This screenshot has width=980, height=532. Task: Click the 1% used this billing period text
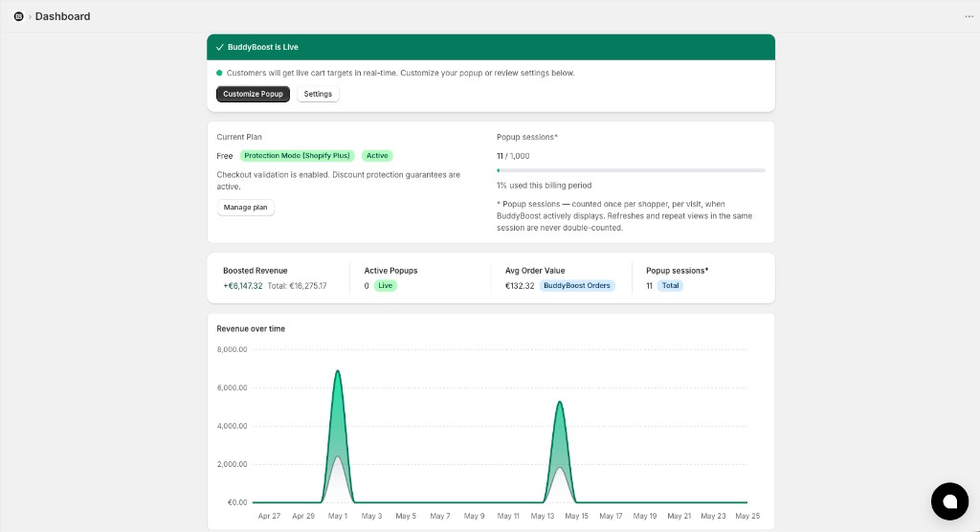[545, 185]
